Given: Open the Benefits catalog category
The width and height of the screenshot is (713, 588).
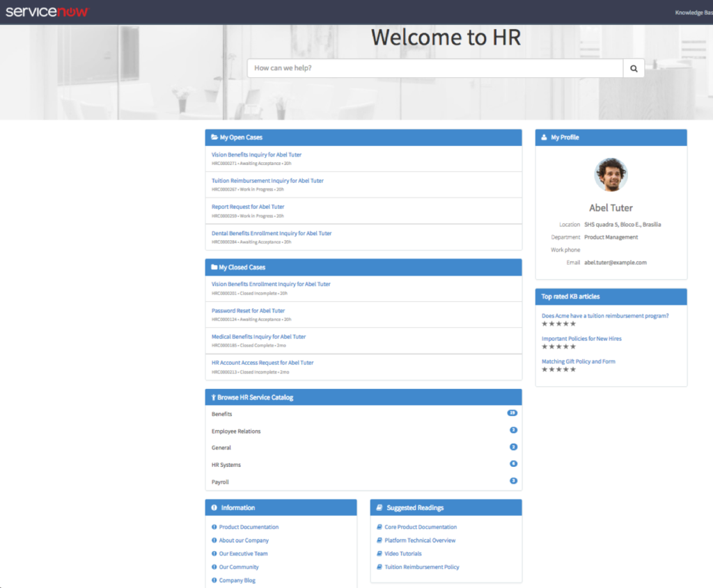Looking at the screenshot, I should [222, 414].
